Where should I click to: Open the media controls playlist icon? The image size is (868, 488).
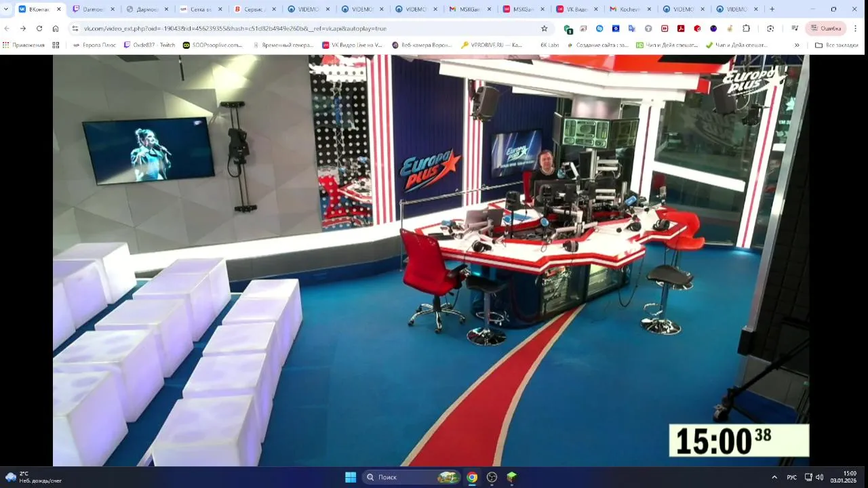[795, 28]
